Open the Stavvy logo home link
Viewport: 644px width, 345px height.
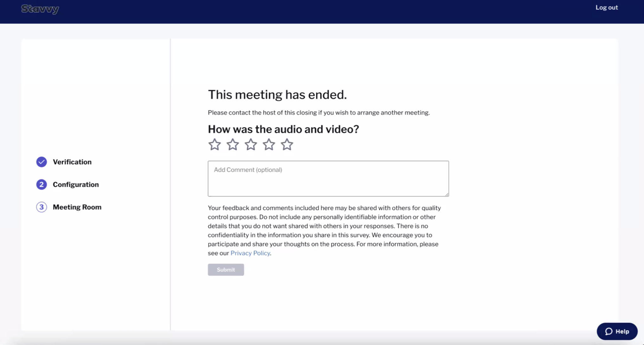(40, 9)
